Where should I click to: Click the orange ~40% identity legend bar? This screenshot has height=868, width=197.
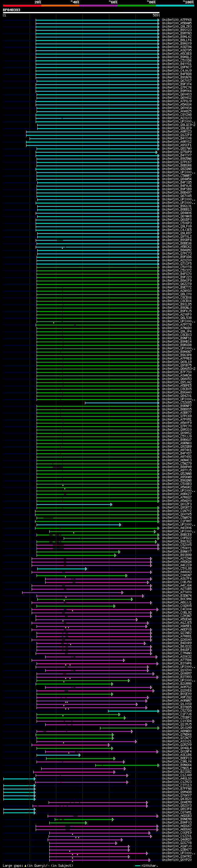[x=60, y=6]
